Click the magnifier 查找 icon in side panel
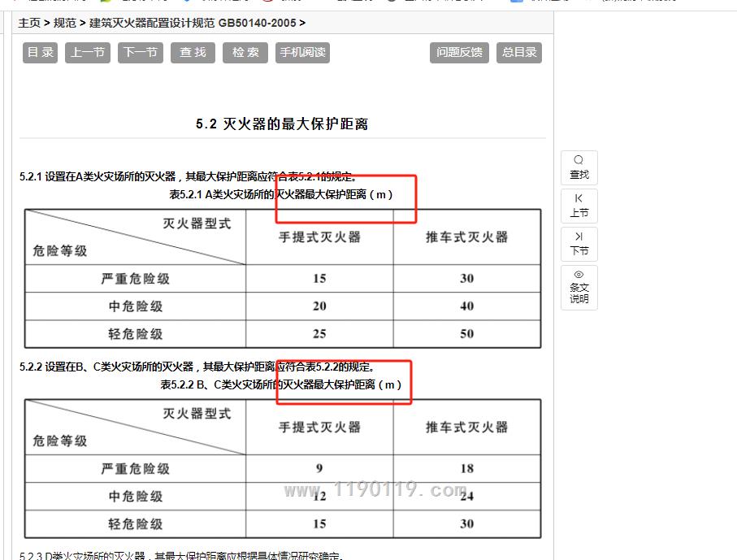The width and height of the screenshot is (737, 560). point(579,167)
